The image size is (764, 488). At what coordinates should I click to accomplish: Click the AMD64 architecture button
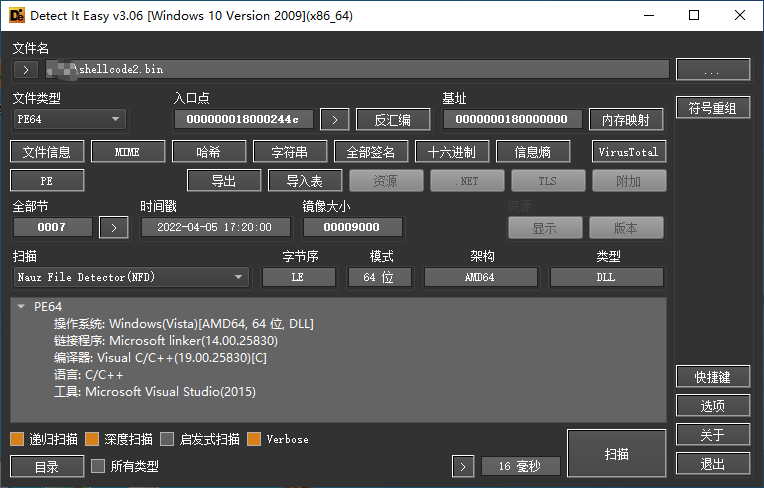click(x=480, y=277)
